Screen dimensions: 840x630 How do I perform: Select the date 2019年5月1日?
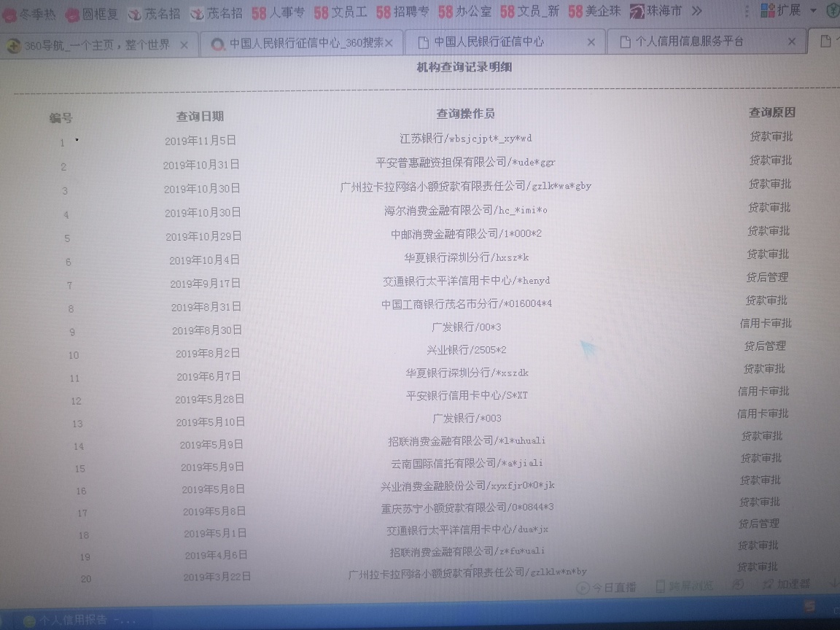pos(215,534)
